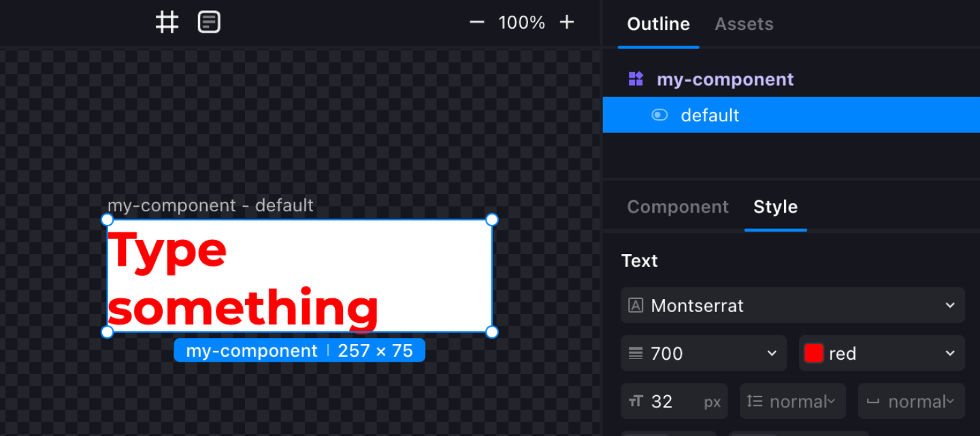Click the red color swatch
Image resolution: width=980 pixels, height=436 pixels.
pos(814,354)
